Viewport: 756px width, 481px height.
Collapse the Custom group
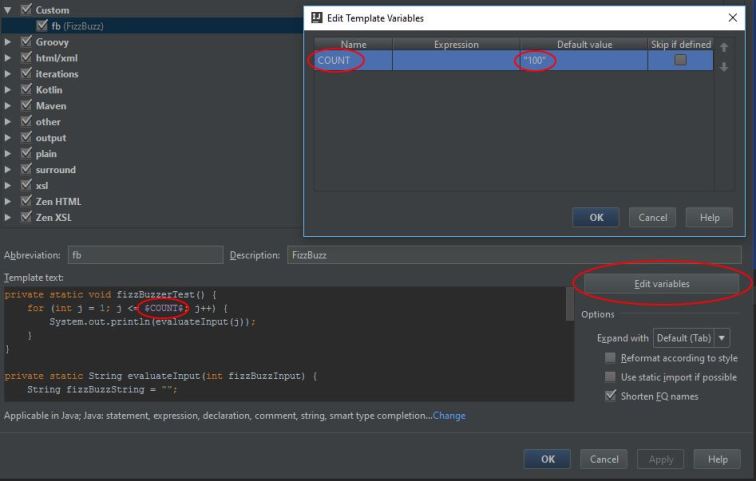[x=8, y=10]
